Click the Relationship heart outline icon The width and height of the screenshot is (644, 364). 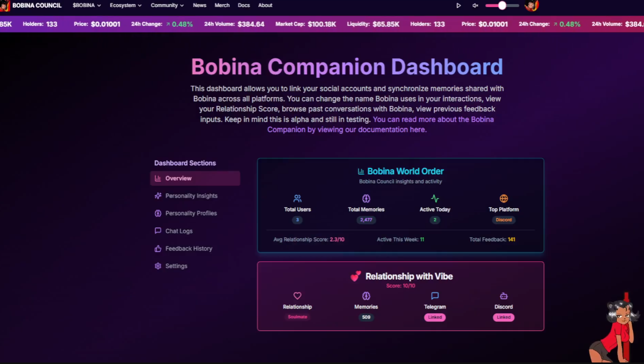[x=297, y=296]
